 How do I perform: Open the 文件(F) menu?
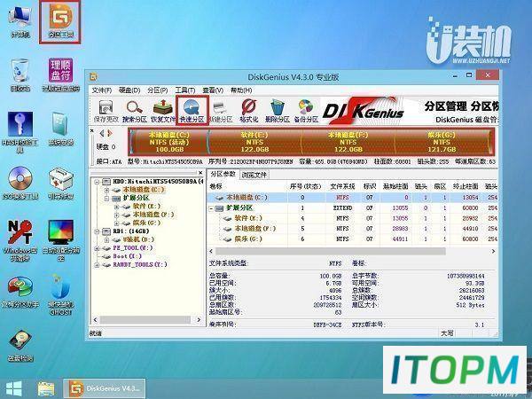coord(102,90)
